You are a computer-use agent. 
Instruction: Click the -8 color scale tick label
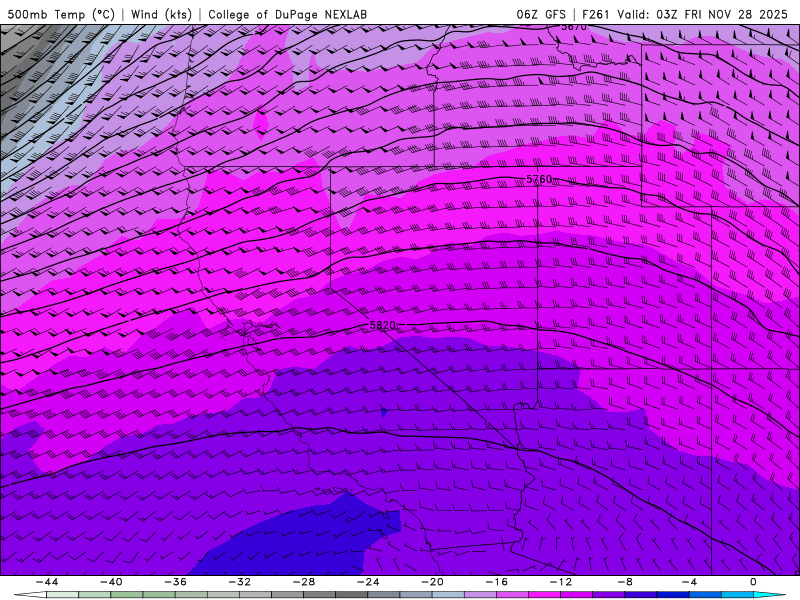tap(626, 582)
